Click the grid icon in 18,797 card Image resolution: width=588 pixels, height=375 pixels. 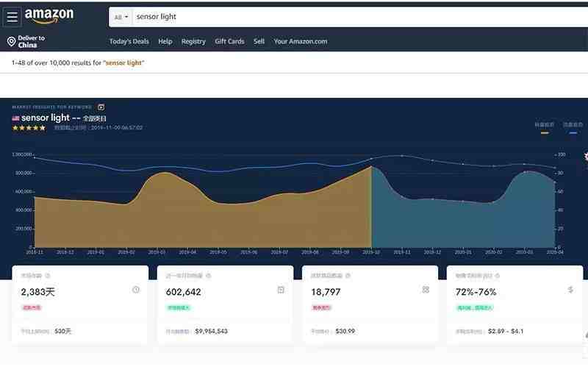tap(426, 290)
